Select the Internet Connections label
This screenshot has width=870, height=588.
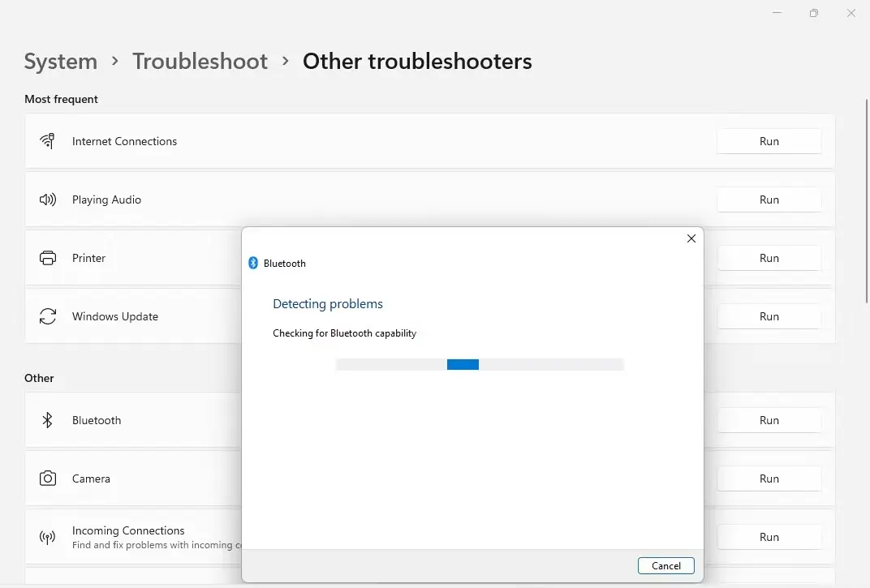click(x=124, y=141)
